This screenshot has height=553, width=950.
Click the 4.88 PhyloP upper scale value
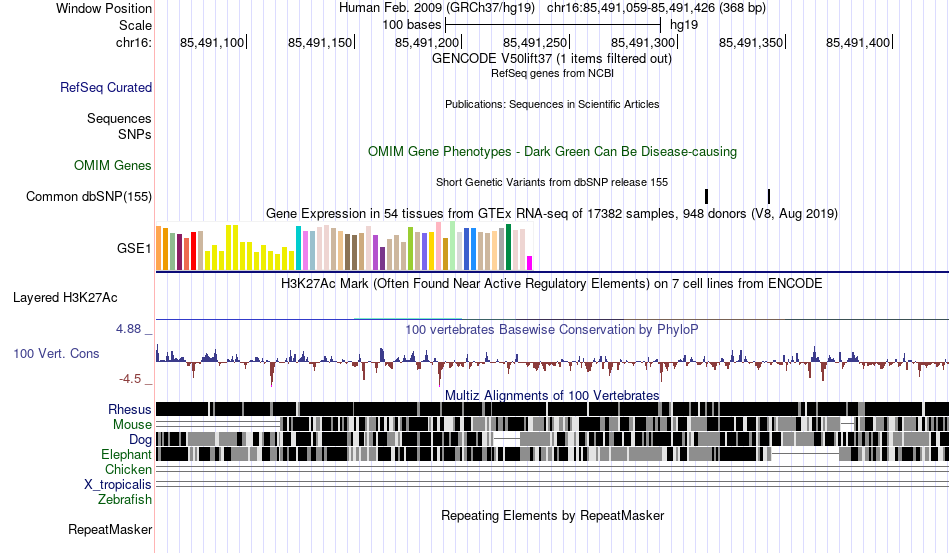(128, 329)
